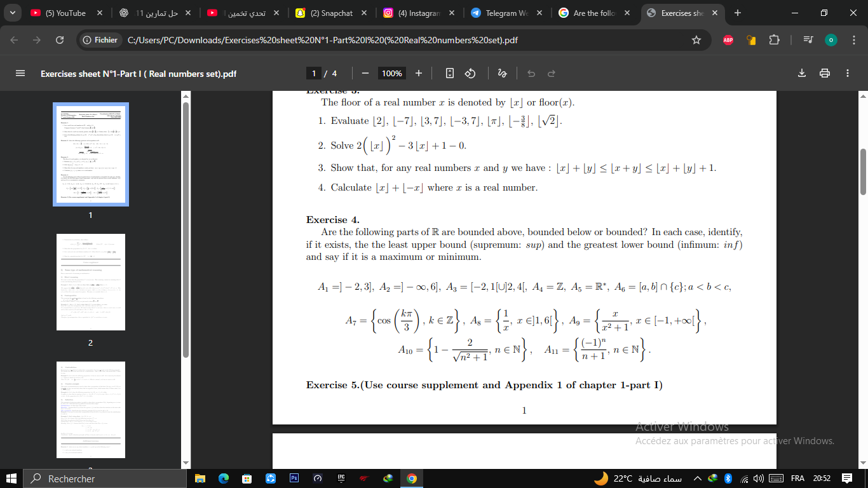Rotate the PDF page counterclockwise

pos(470,73)
